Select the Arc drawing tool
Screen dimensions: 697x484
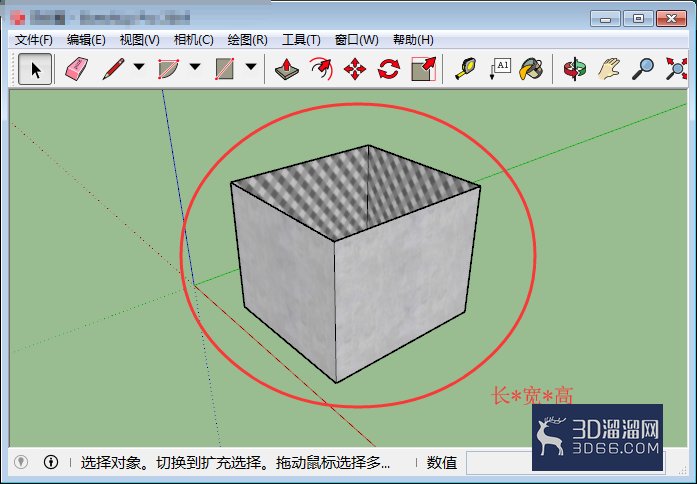click(168, 69)
